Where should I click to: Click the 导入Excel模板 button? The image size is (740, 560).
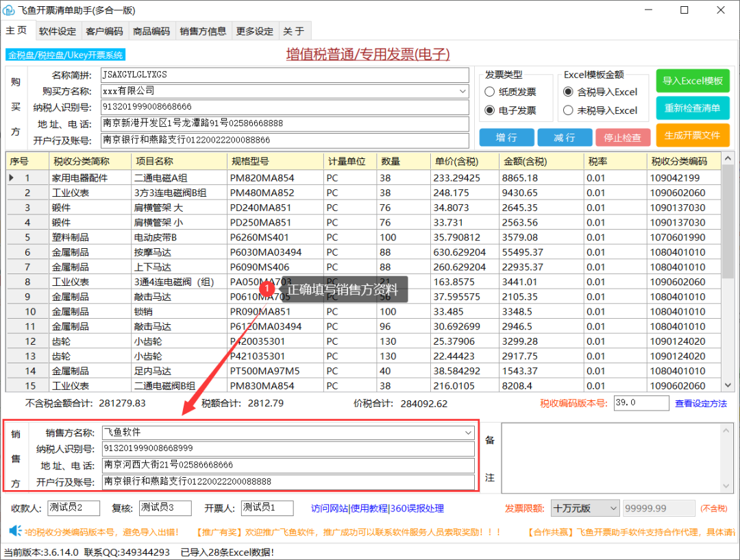pyautogui.click(x=693, y=81)
